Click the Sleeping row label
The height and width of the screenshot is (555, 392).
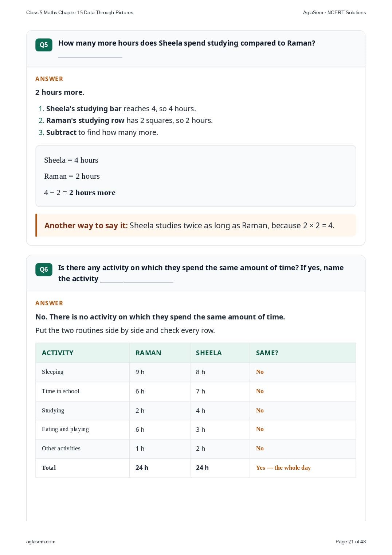click(52, 372)
